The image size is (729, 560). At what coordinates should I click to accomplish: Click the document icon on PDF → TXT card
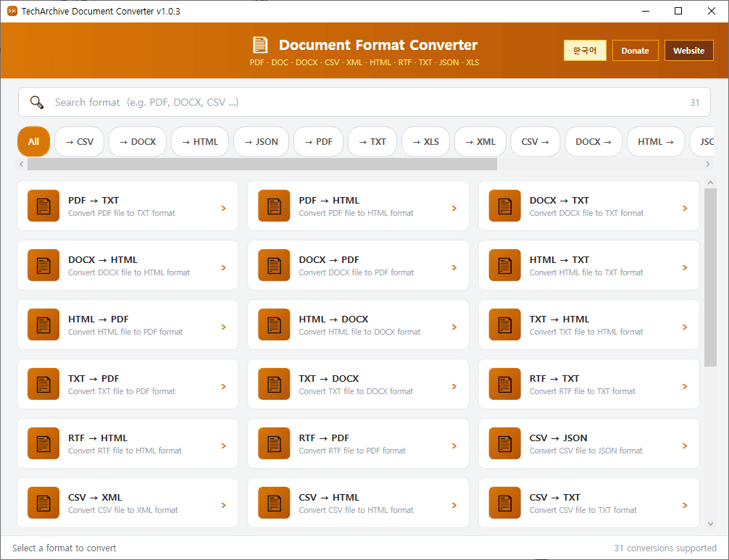point(43,206)
